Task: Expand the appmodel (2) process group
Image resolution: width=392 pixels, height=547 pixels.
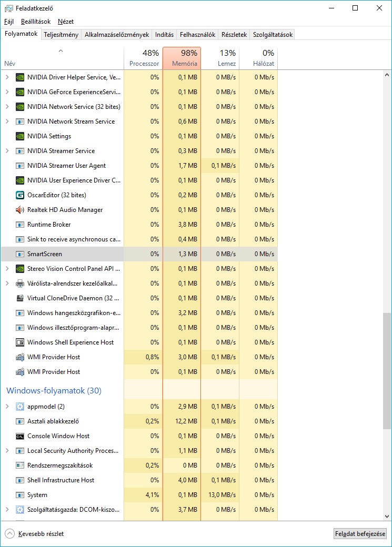Action: [x=7, y=407]
